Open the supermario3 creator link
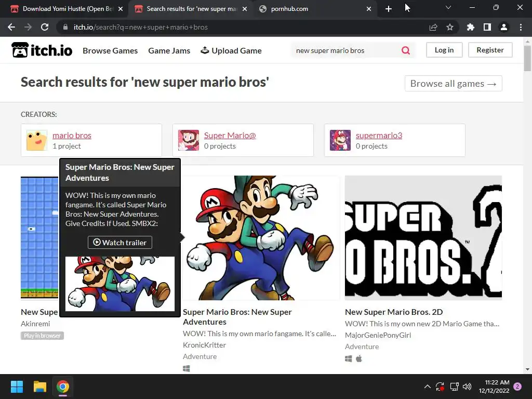The width and height of the screenshot is (532, 399). pyautogui.click(x=379, y=136)
